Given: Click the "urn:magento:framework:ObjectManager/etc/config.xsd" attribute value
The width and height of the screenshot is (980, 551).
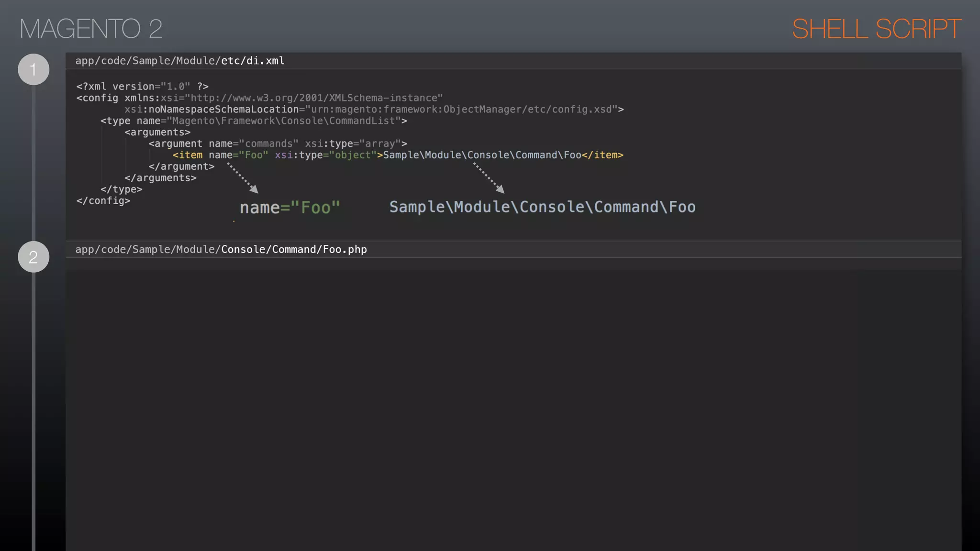Looking at the screenshot, I should pyautogui.click(x=462, y=110).
